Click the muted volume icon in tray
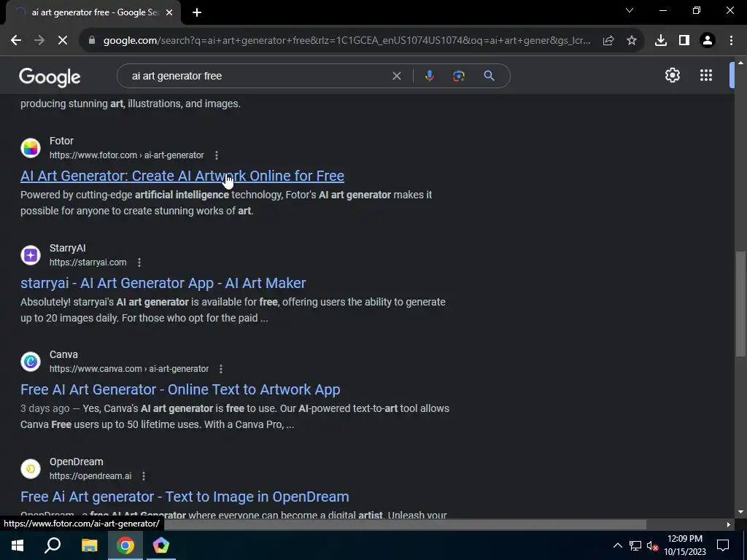 click(652, 545)
